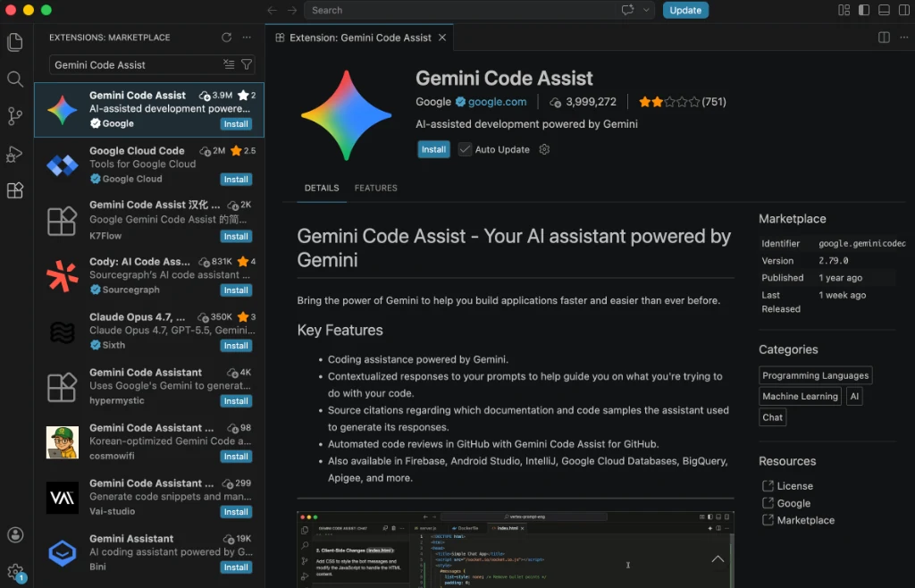Open the Extensions view icon
Screen dimensions: 915x588
click(15, 190)
